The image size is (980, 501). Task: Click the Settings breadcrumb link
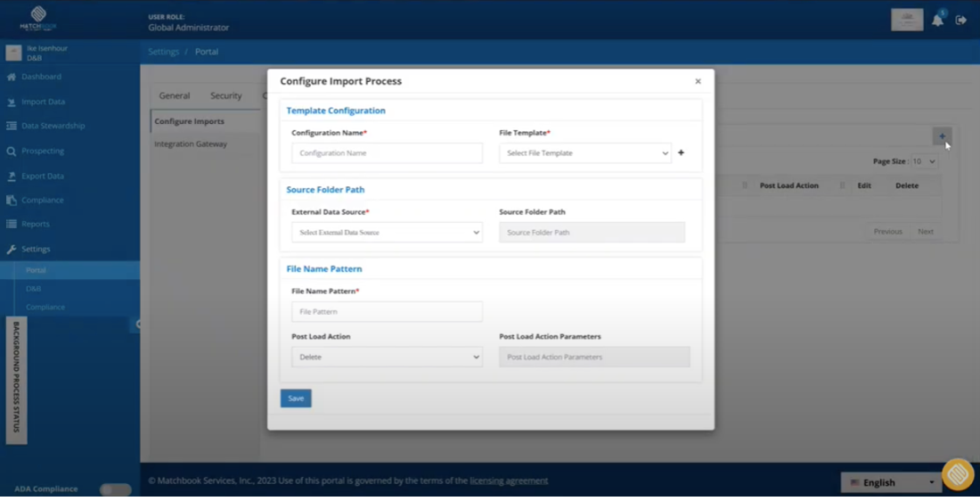pos(164,52)
